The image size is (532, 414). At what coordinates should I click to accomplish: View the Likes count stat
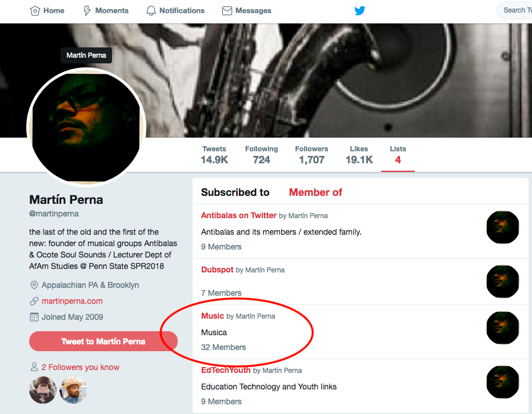[x=359, y=155]
